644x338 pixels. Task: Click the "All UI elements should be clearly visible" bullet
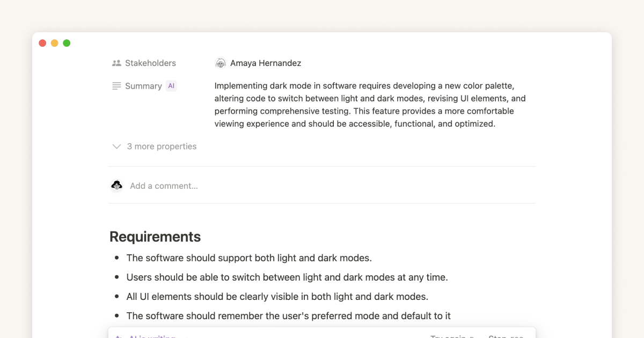(277, 297)
